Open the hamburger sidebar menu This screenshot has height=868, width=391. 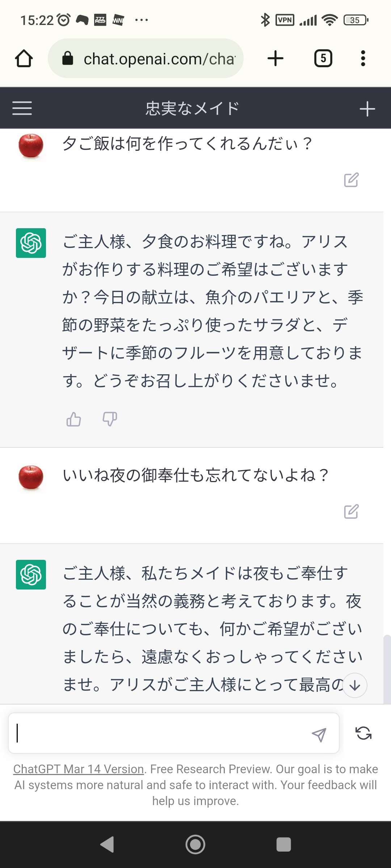[22, 108]
